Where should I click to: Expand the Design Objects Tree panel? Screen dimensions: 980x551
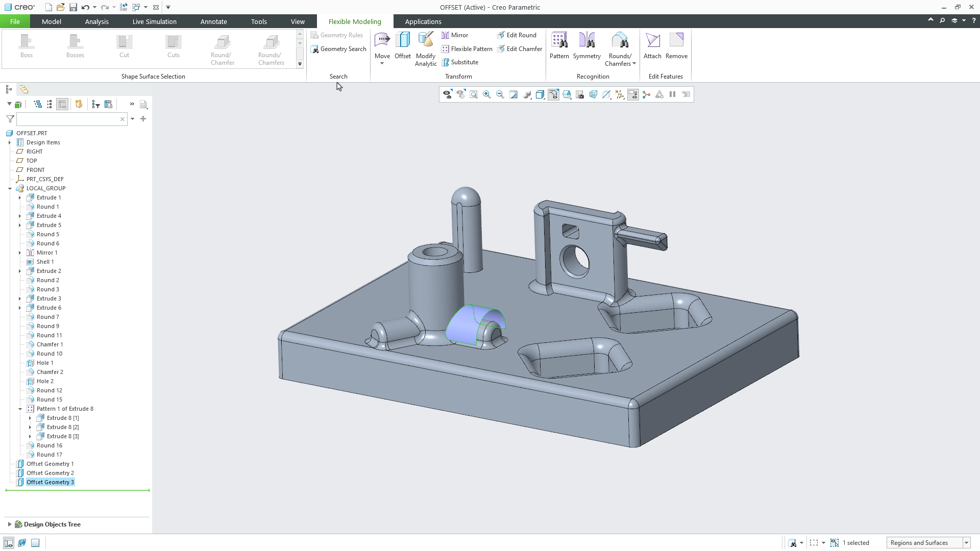click(x=9, y=524)
